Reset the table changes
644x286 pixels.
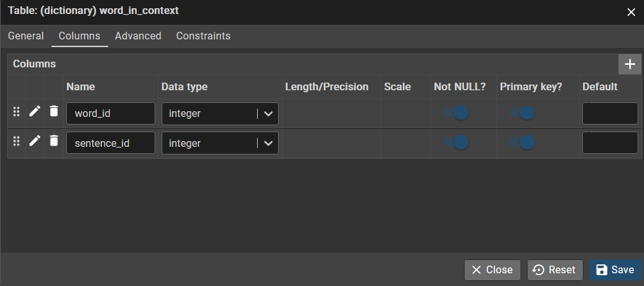(555, 269)
